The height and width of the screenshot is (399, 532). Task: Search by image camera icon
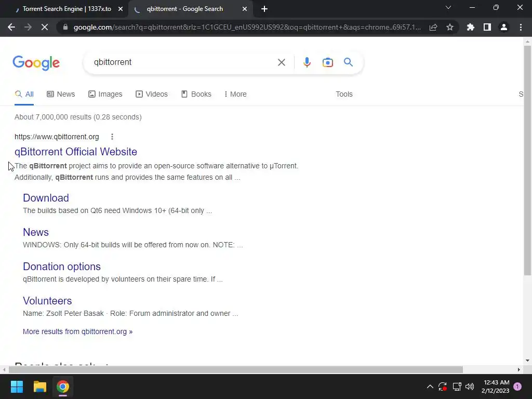coord(327,62)
